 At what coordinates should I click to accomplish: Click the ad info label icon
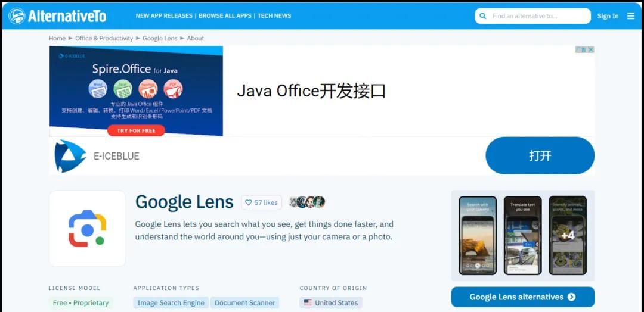(581, 49)
